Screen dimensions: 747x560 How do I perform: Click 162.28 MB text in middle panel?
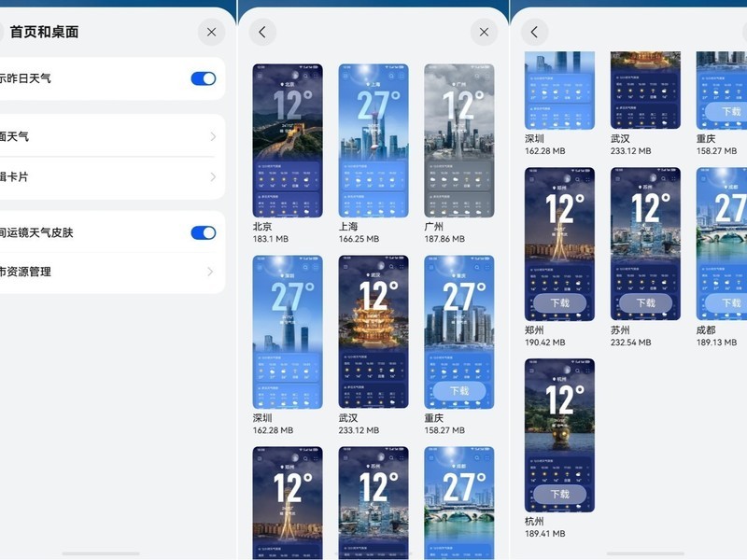273,430
